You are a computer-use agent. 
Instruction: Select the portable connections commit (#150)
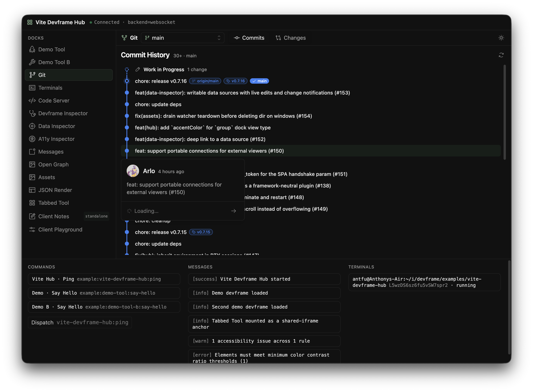tap(311, 151)
